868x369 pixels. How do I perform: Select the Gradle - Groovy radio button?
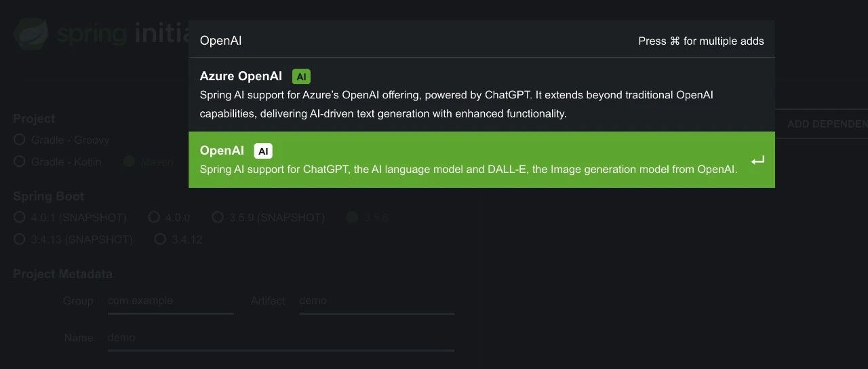[x=20, y=140]
